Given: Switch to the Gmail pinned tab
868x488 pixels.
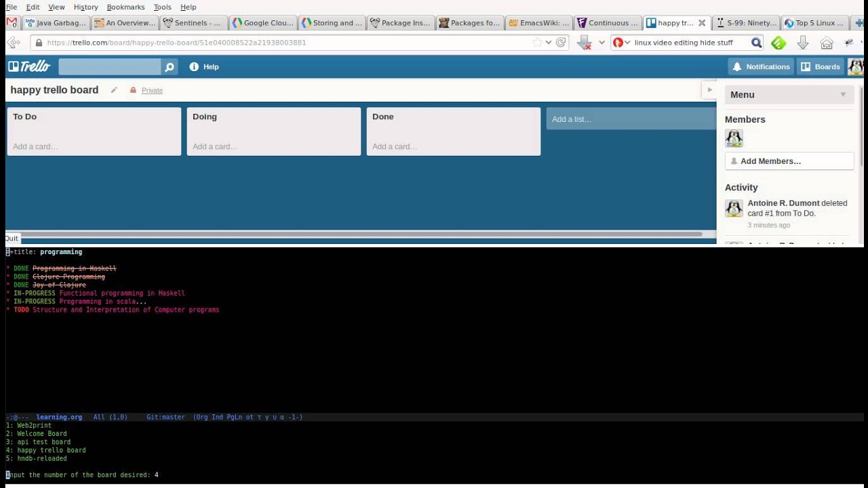Looking at the screenshot, I should (x=12, y=22).
